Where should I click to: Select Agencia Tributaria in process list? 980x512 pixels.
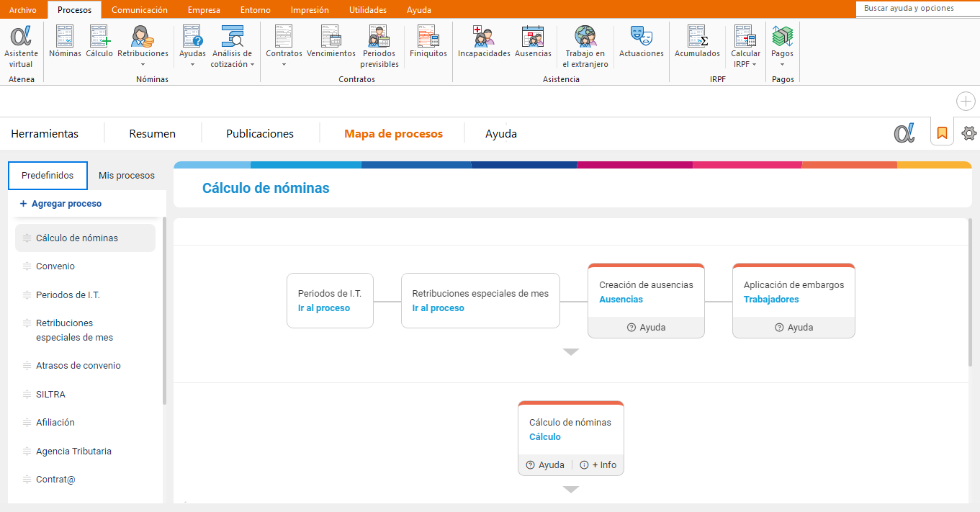[74, 452]
